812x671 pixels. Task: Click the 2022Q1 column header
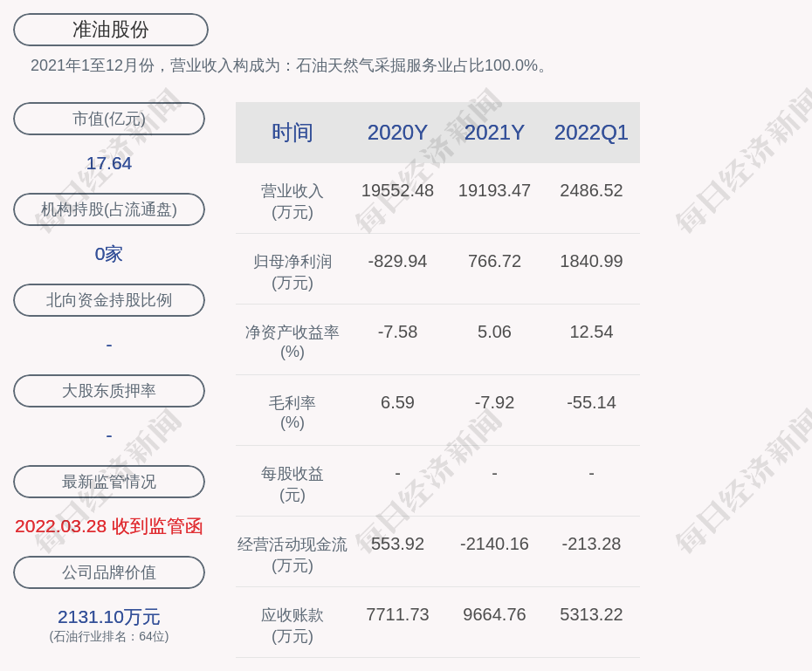pyautogui.click(x=591, y=133)
